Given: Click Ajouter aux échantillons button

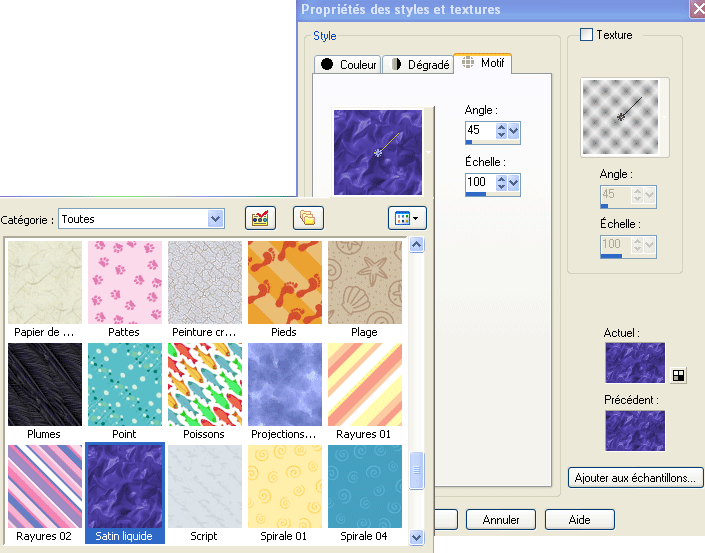Looking at the screenshot, I should click(x=635, y=478).
